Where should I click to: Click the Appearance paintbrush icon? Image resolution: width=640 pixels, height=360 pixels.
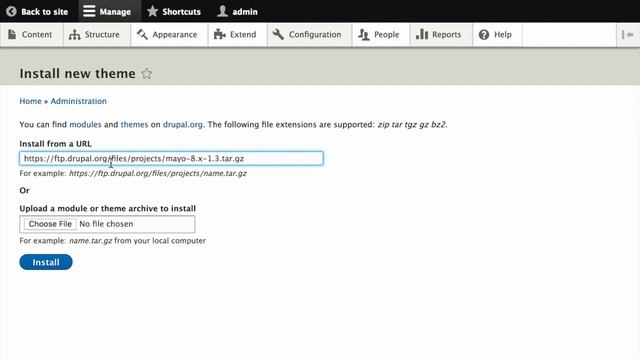142,35
